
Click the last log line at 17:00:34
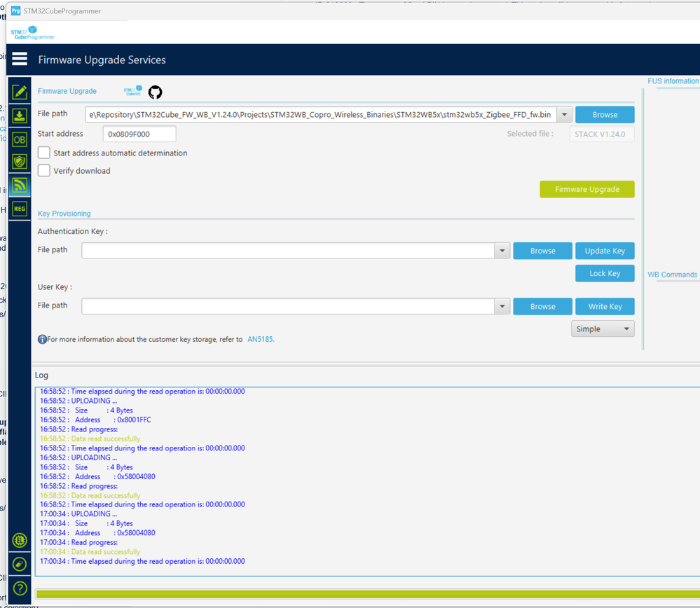pyautogui.click(x=142, y=561)
